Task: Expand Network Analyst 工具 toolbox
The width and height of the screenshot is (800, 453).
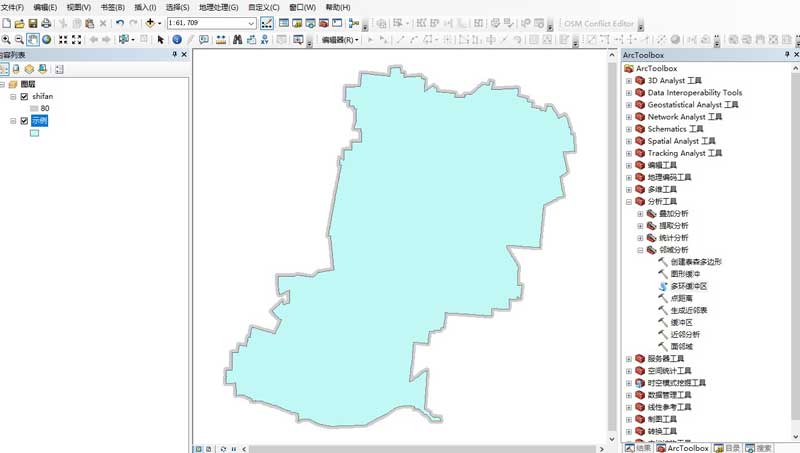Action: 629,117
